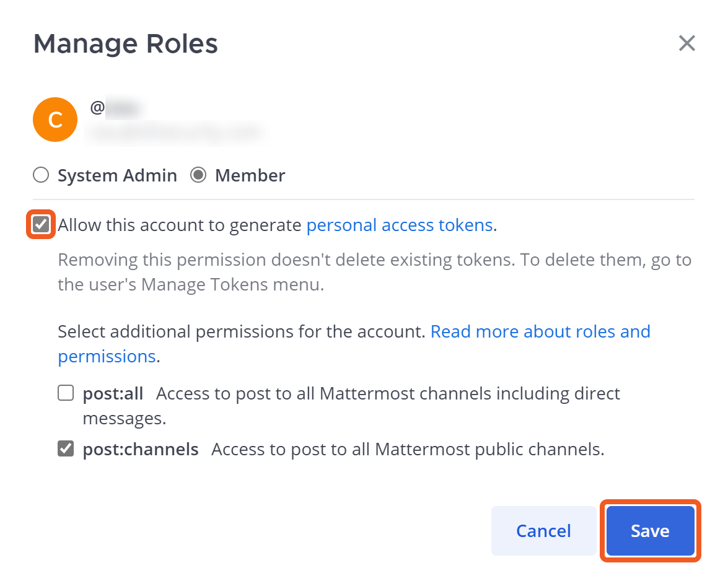Click "Allow this account to generate" text
728x581 pixels.
coord(180,225)
